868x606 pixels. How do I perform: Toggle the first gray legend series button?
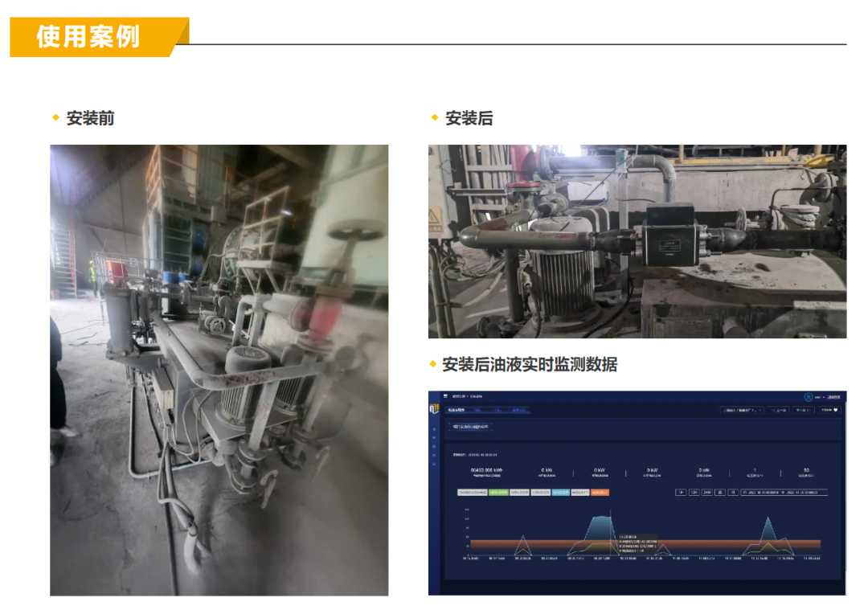[473, 493]
